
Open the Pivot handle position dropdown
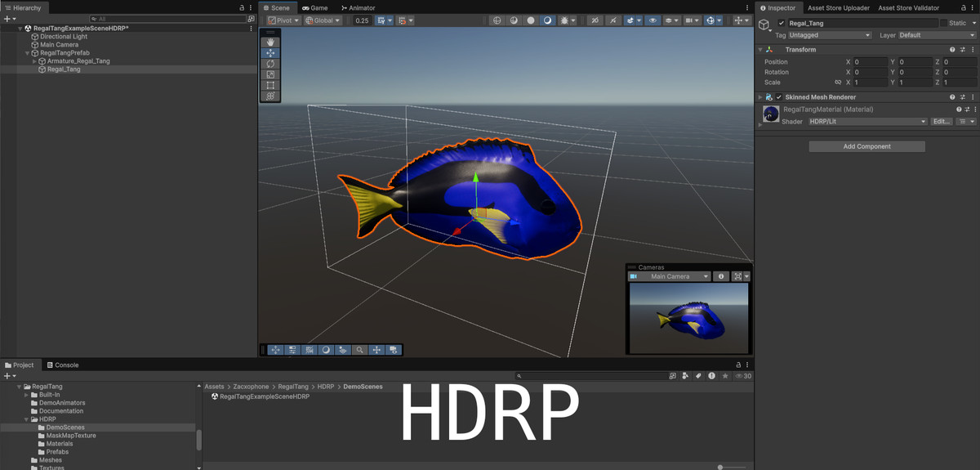pyautogui.click(x=284, y=20)
